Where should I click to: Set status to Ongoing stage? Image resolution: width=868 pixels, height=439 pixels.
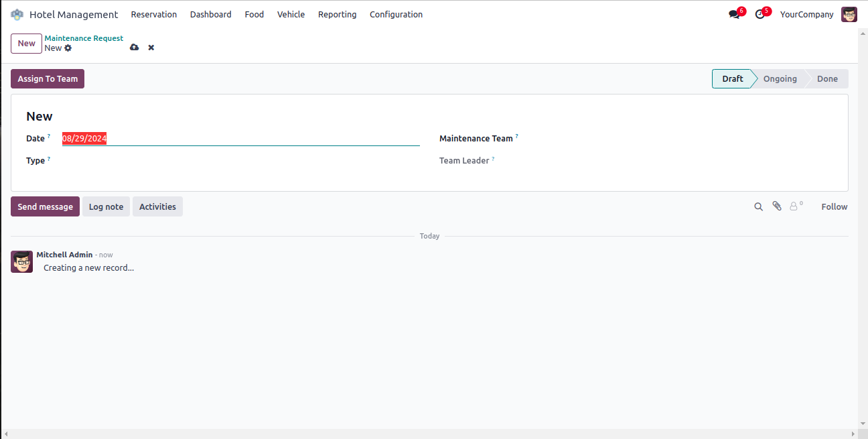tap(780, 79)
